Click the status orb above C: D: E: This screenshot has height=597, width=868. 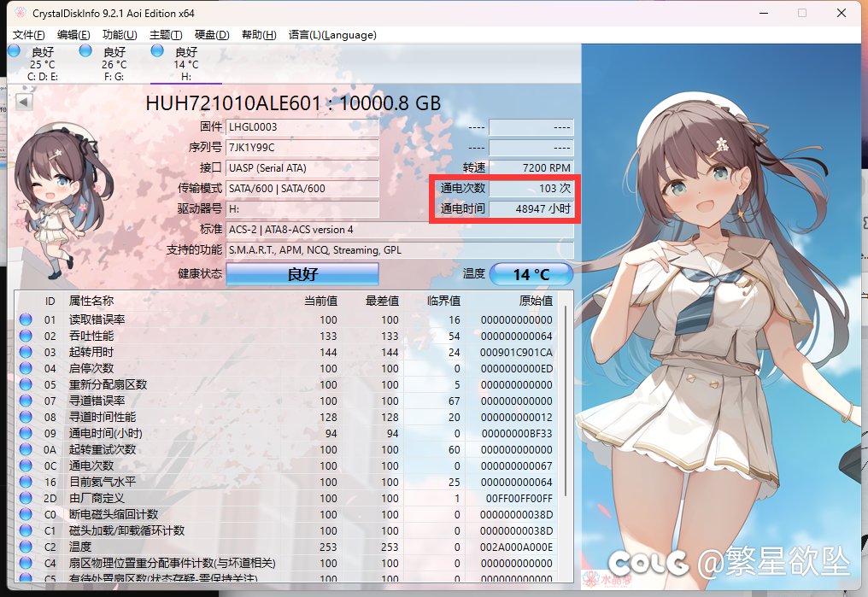click(14, 51)
